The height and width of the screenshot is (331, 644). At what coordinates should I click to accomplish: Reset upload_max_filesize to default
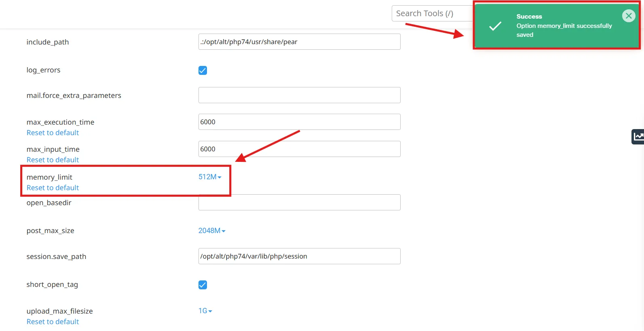[x=53, y=322]
